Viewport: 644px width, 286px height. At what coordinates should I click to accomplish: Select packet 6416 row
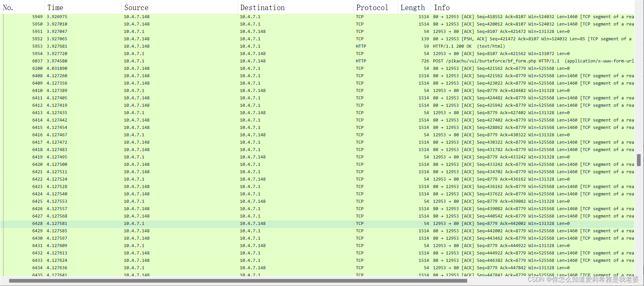point(317,135)
